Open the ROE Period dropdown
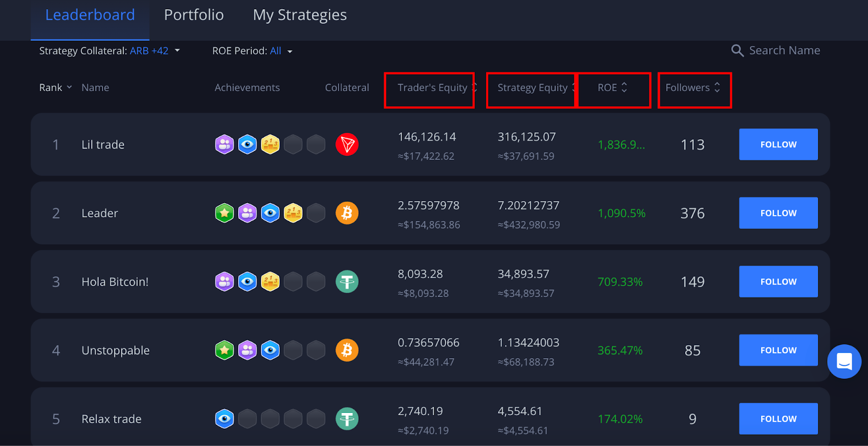This screenshot has width=868, height=446. (252, 51)
